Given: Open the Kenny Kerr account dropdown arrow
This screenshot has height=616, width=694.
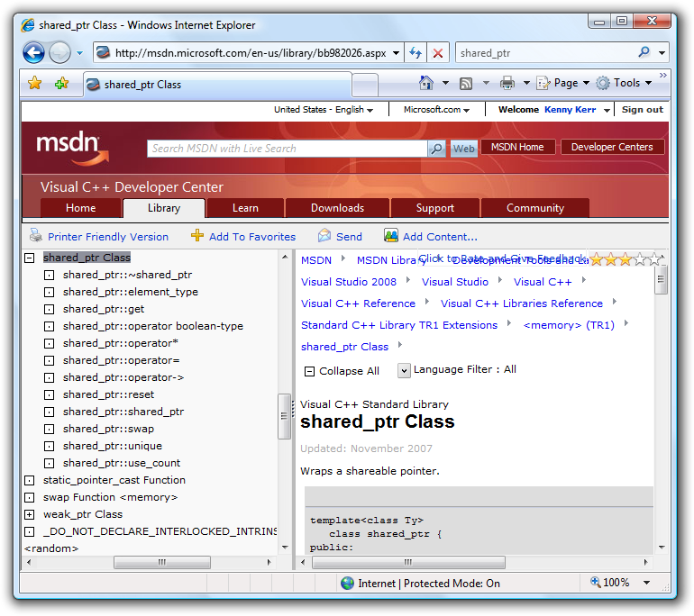Looking at the screenshot, I should tap(607, 110).
